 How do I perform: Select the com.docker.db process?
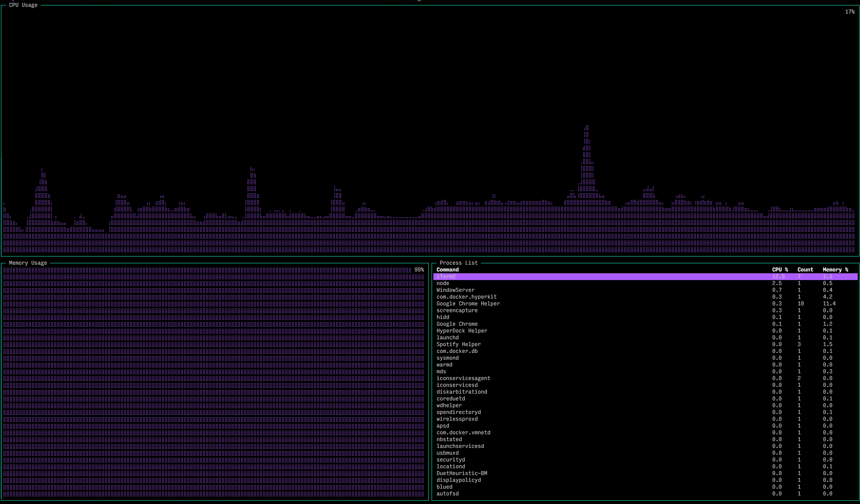(645, 351)
